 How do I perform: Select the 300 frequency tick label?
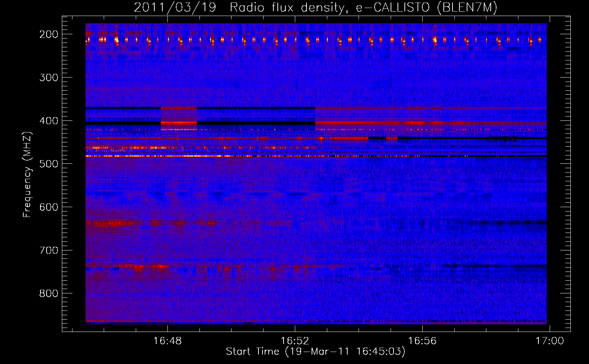pos(49,78)
